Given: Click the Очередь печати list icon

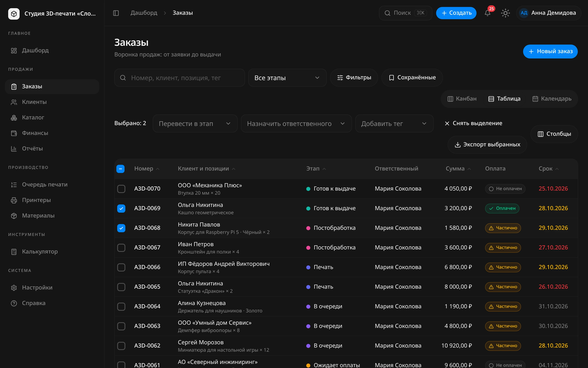Looking at the screenshot, I should point(14,185).
